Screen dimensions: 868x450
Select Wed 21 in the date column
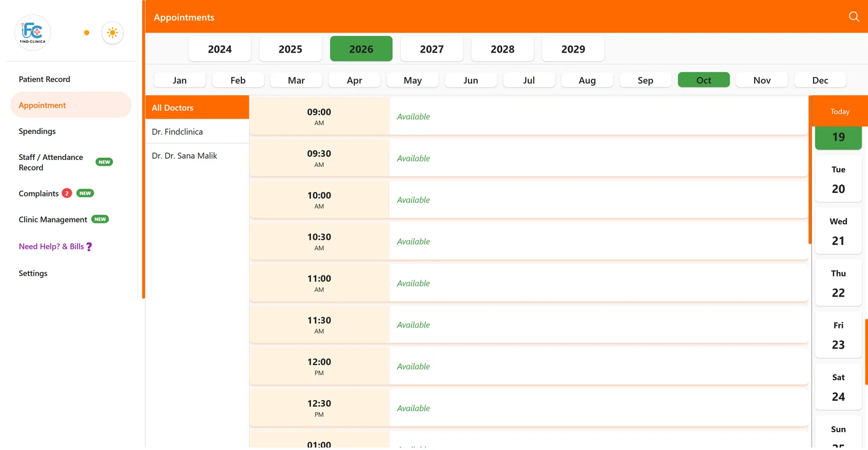point(838,231)
